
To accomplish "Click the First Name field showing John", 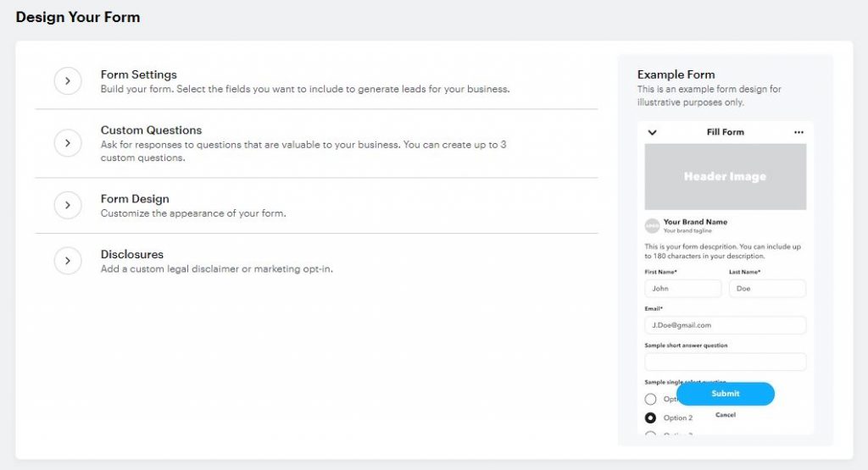I will click(682, 289).
